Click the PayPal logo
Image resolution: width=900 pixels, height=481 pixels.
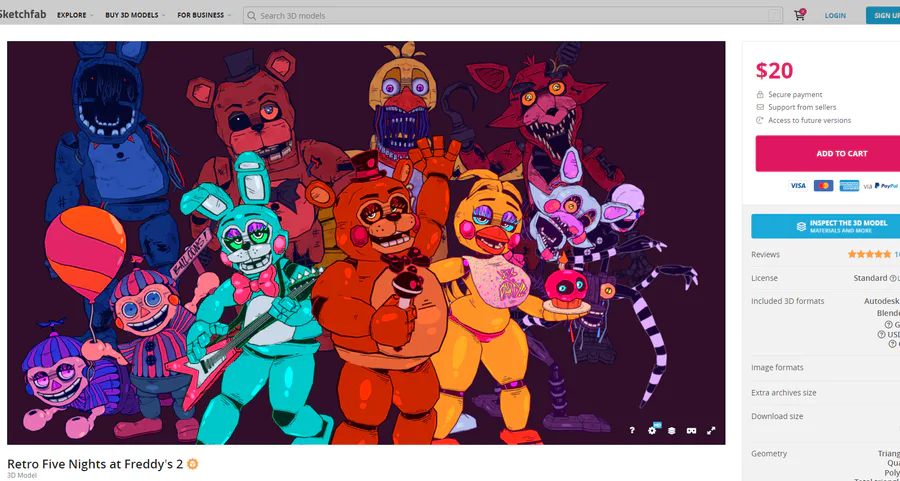click(x=887, y=185)
